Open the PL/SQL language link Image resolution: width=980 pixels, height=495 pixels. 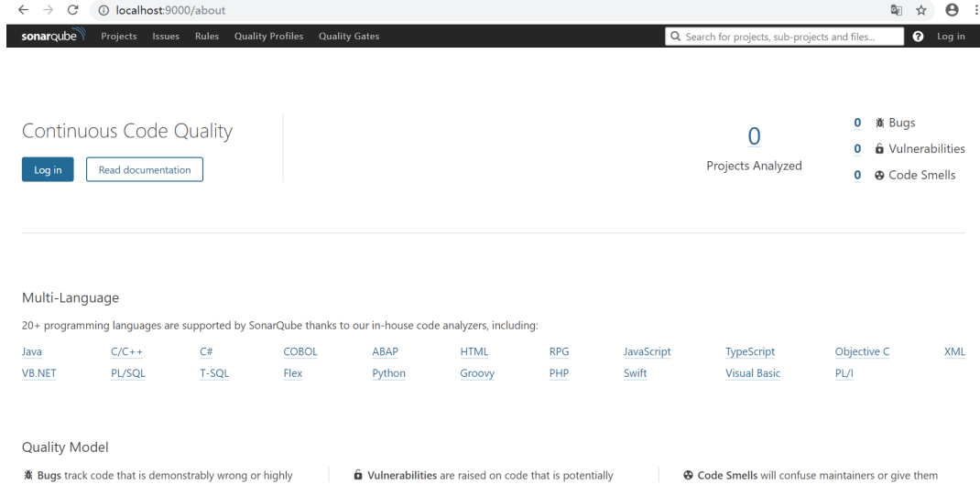[128, 373]
